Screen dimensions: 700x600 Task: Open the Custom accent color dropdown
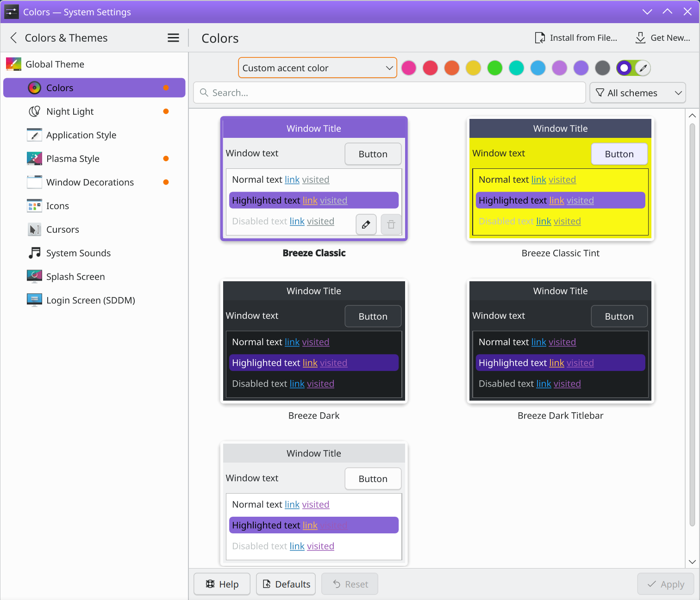(x=318, y=68)
